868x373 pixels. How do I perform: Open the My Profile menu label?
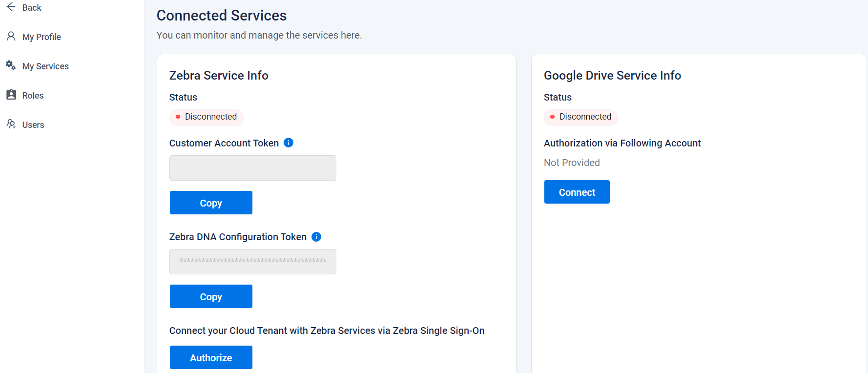point(41,37)
